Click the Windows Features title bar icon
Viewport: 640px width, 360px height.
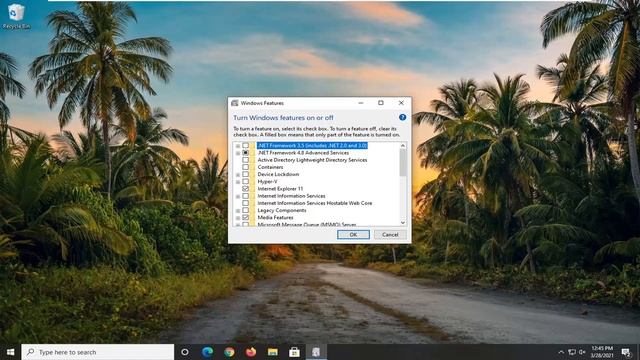235,103
